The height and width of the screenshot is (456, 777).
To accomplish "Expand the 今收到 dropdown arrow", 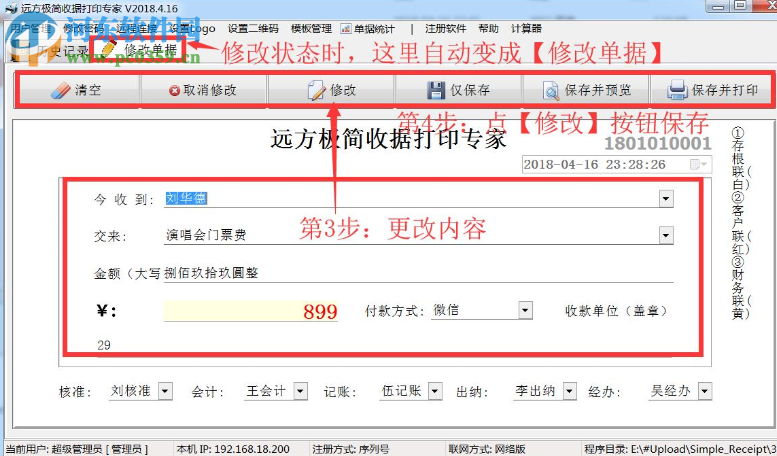I will coord(666,199).
